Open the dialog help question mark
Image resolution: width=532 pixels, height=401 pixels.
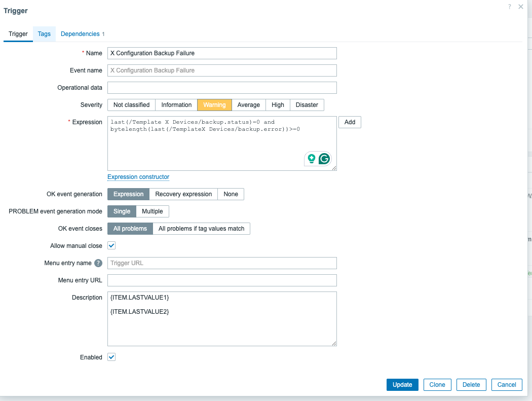[509, 7]
